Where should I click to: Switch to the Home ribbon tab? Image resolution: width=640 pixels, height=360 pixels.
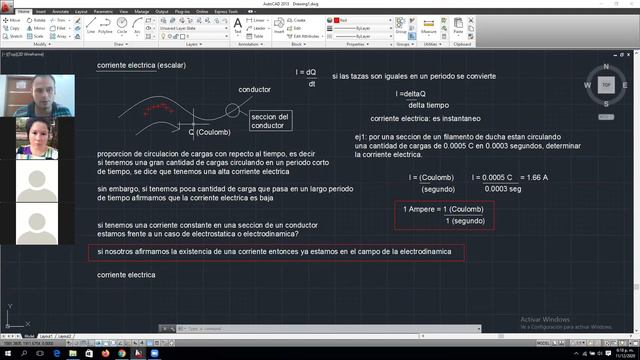click(x=24, y=12)
